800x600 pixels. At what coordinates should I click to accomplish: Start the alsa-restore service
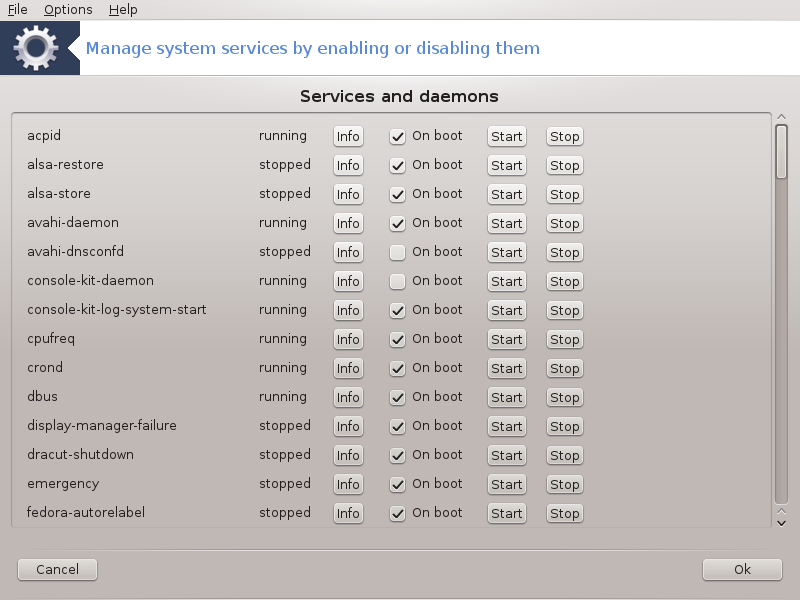(507, 165)
